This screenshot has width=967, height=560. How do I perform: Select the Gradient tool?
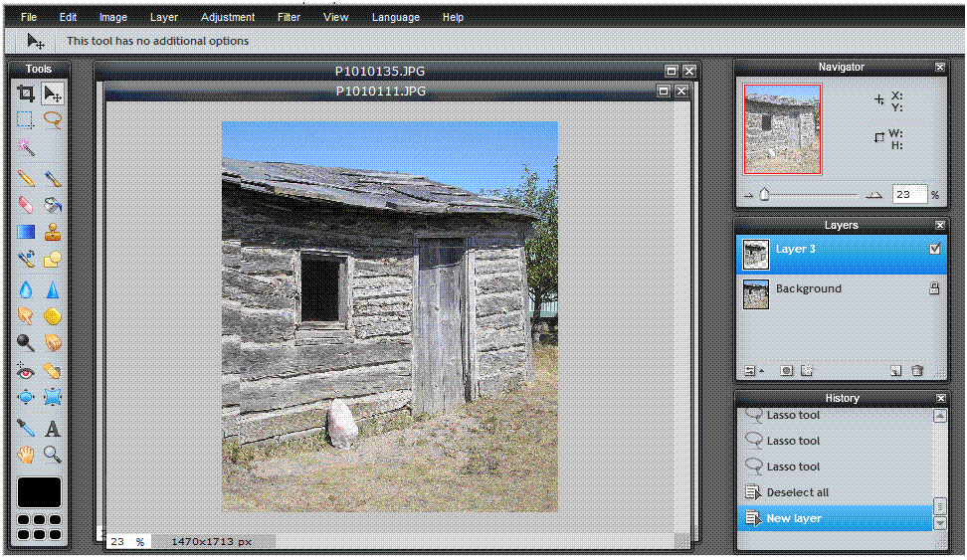pos(26,233)
